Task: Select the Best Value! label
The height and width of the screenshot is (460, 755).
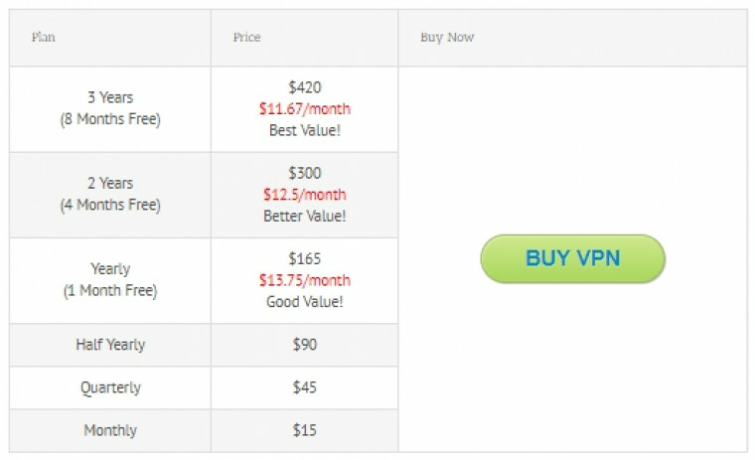Action: (x=305, y=130)
